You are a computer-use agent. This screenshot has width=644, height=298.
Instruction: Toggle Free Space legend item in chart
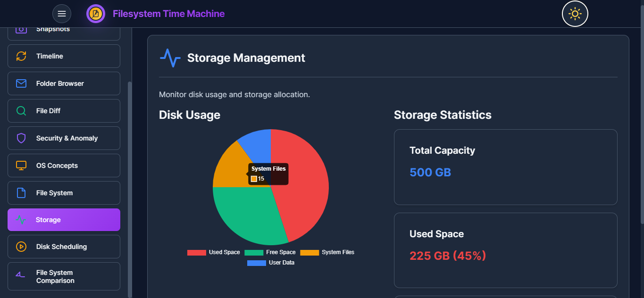pyautogui.click(x=270, y=252)
